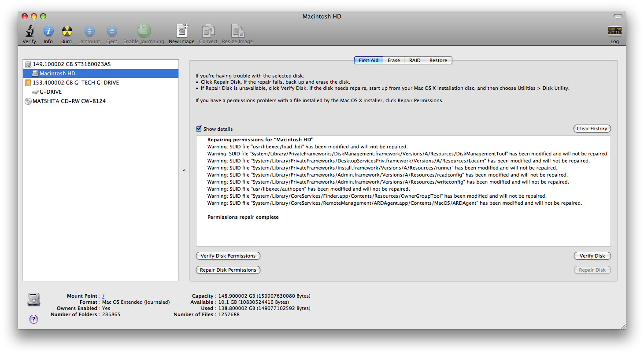Click the Number of Files value 1257688
The image size is (644, 354).
tap(228, 314)
